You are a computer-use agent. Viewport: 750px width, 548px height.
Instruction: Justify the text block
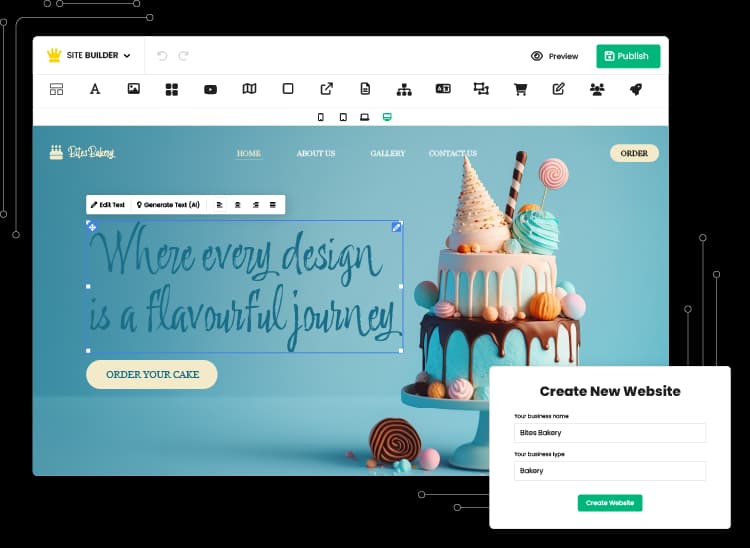click(273, 205)
